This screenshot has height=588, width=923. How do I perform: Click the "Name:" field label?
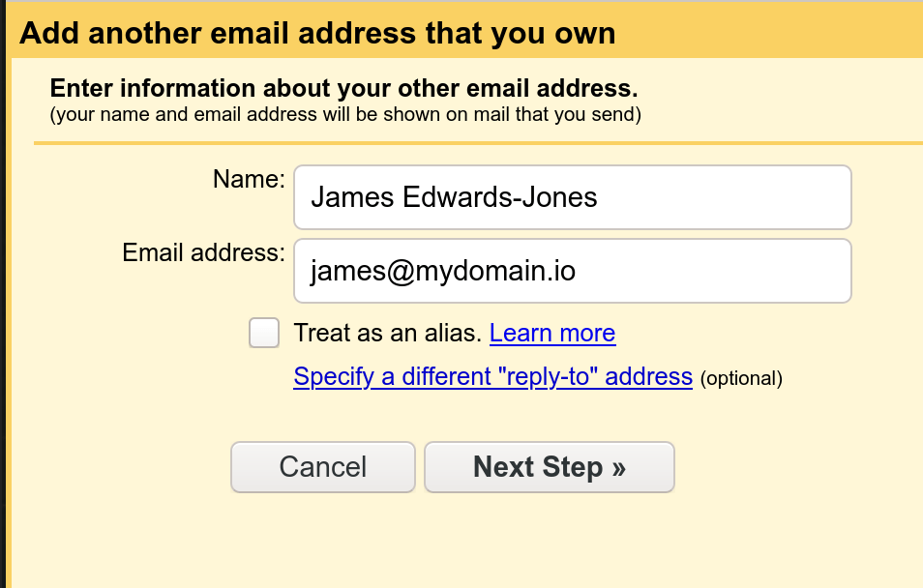click(x=249, y=179)
